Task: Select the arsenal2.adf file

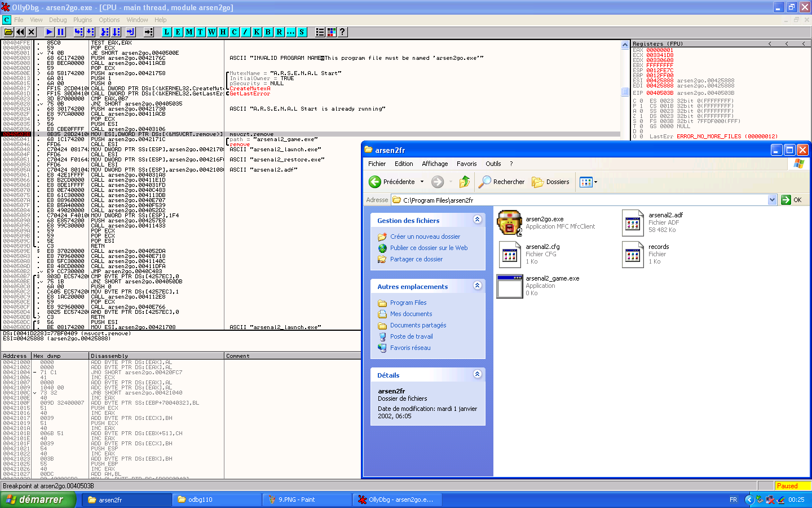Action: pyautogui.click(x=653, y=223)
